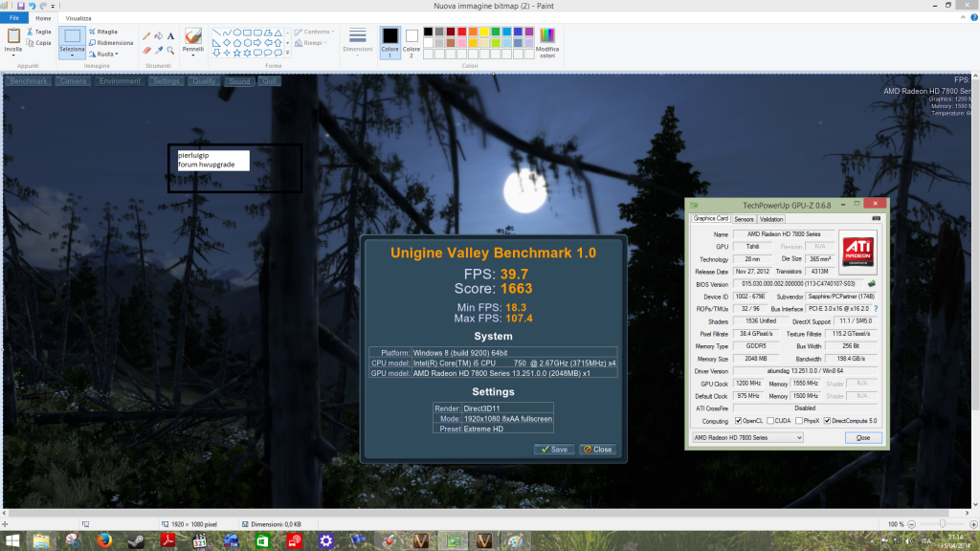Image resolution: width=980 pixels, height=551 pixels.
Task: Toggle the OpenCL checkbox in GPU-Z
Action: coord(736,421)
